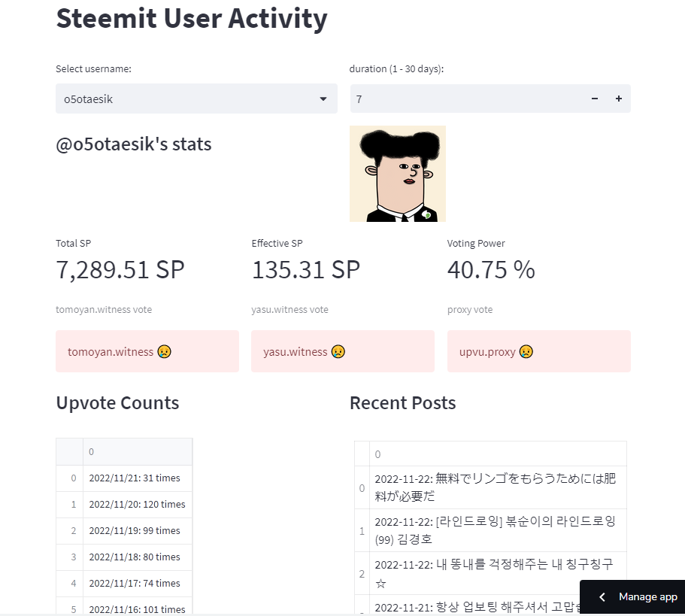
Task: Click the Voting Power value 40.75 %
Action: pyautogui.click(x=491, y=269)
